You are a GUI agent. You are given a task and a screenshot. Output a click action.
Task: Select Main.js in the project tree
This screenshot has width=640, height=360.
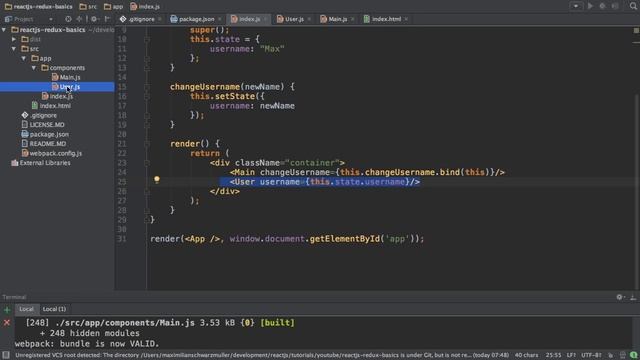pyautogui.click(x=66, y=77)
